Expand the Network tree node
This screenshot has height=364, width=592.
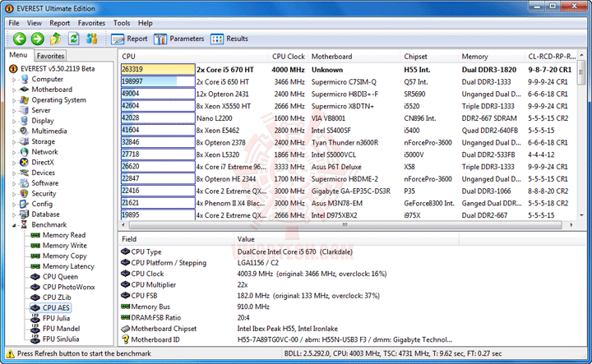tap(14, 152)
